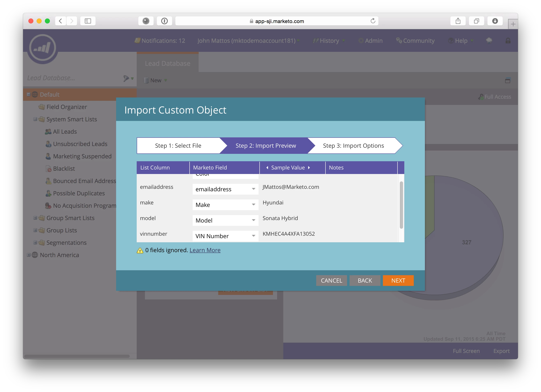This screenshot has height=392, width=541.
Task: Open the VIN Number field dropdown
Action: [253, 236]
